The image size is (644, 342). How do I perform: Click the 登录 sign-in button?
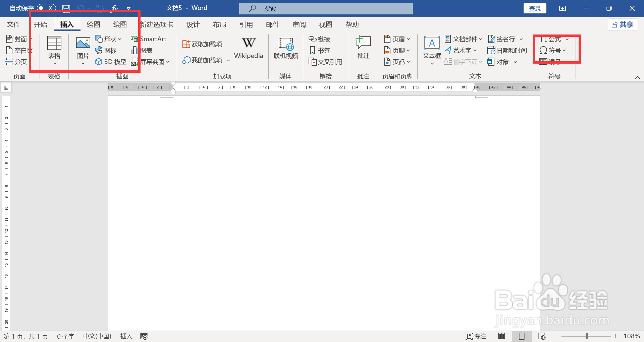(x=535, y=8)
